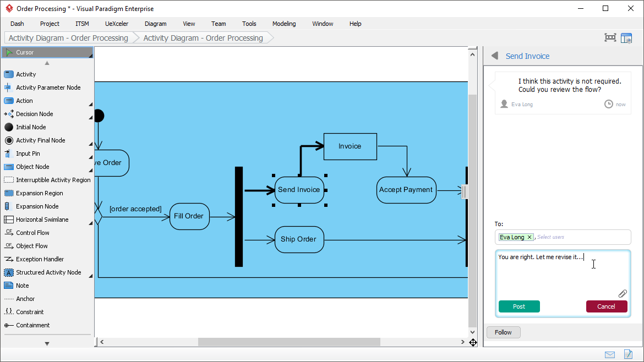Image resolution: width=644 pixels, height=362 pixels.
Task: Open the Team menu
Action: pyautogui.click(x=219, y=24)
